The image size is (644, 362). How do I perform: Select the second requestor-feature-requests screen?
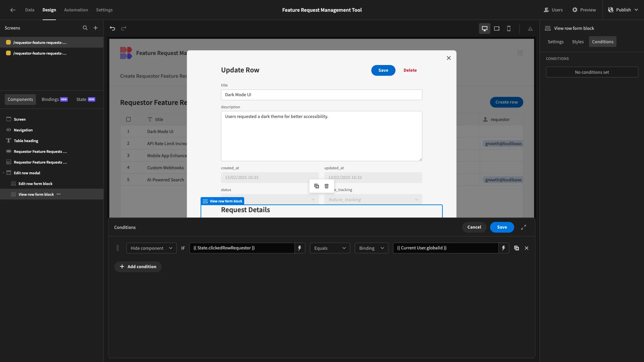tap(52, 53)
